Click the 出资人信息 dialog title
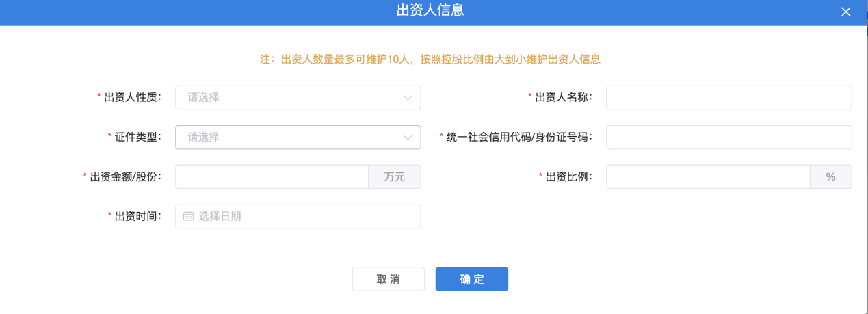The image size is (868, 314). coord(431,10)
